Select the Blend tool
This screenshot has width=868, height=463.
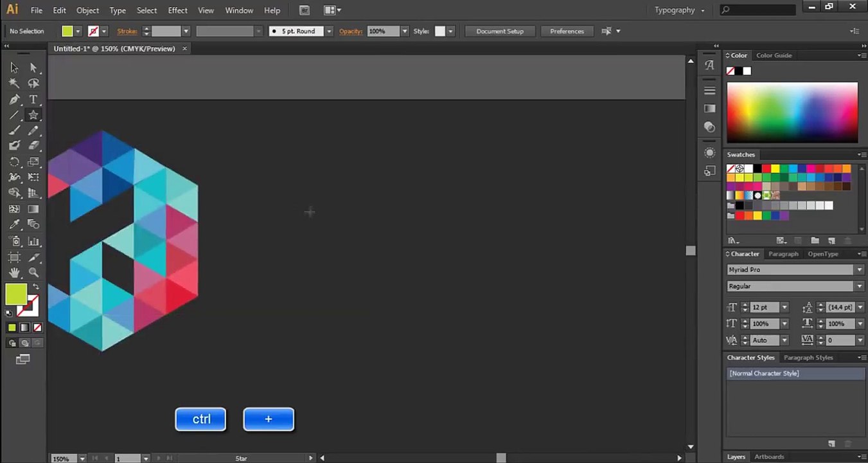pyautogui.click(x=33, y=224)
